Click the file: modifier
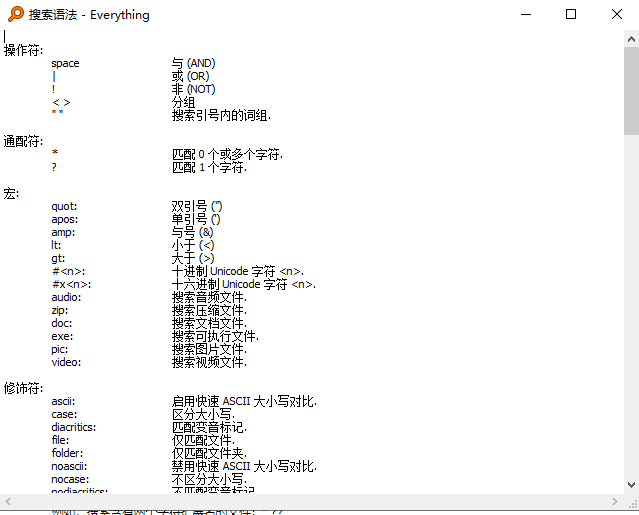 (60, 440)
